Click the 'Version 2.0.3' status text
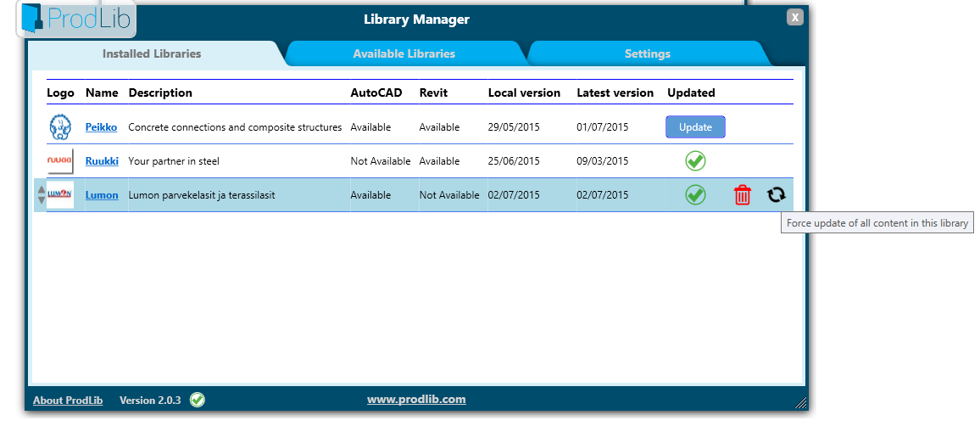 tap(150, 401)
